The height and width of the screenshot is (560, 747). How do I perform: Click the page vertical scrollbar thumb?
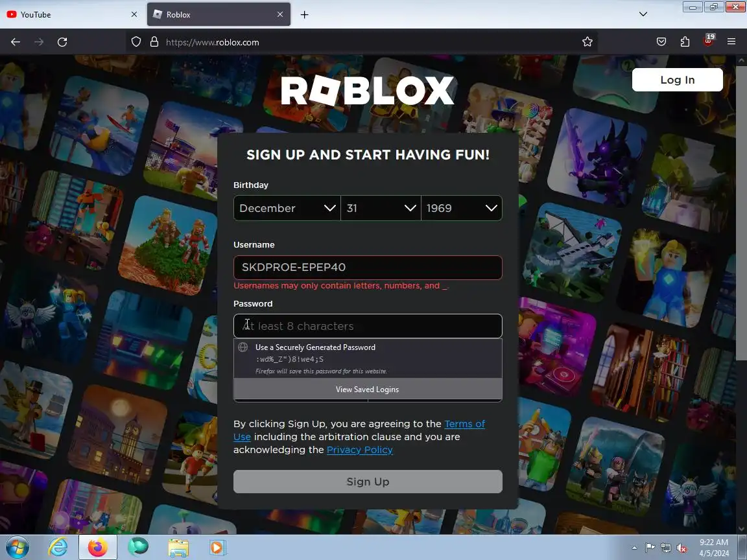click(x=741, y=213)
